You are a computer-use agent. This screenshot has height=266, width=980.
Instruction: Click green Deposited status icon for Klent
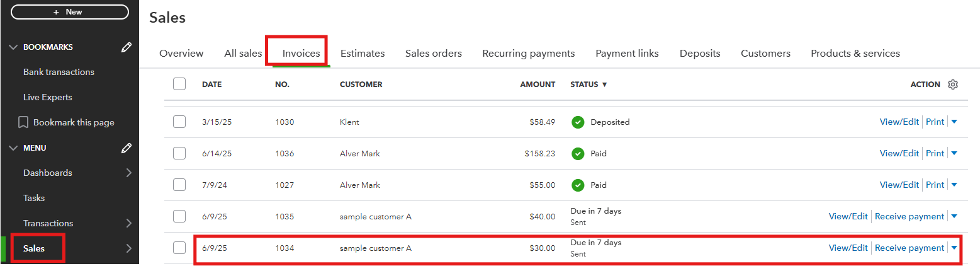coord(578,122)
